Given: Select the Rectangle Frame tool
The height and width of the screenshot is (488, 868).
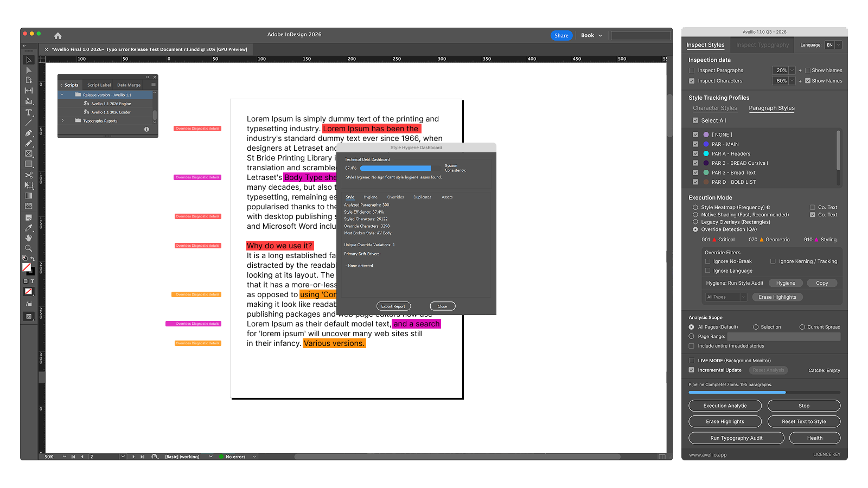Looking at the screenshot, I should pyautogui.click(x=29, y=153).
